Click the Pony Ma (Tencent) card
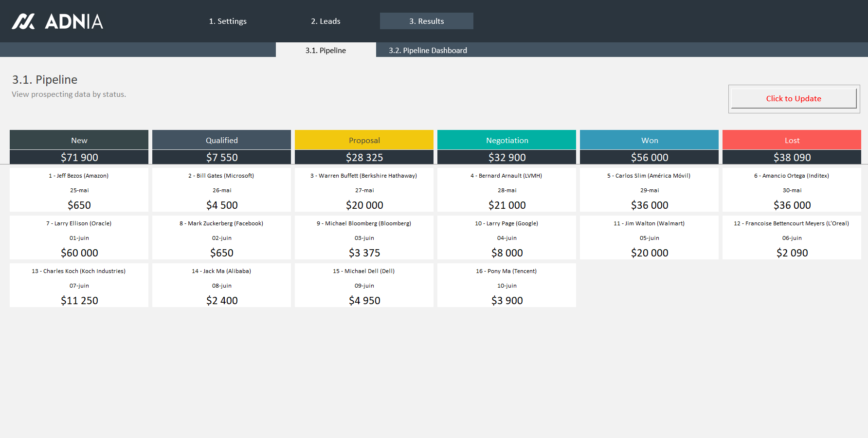Screen dimensions: 868x438 (x=506, y=285)
